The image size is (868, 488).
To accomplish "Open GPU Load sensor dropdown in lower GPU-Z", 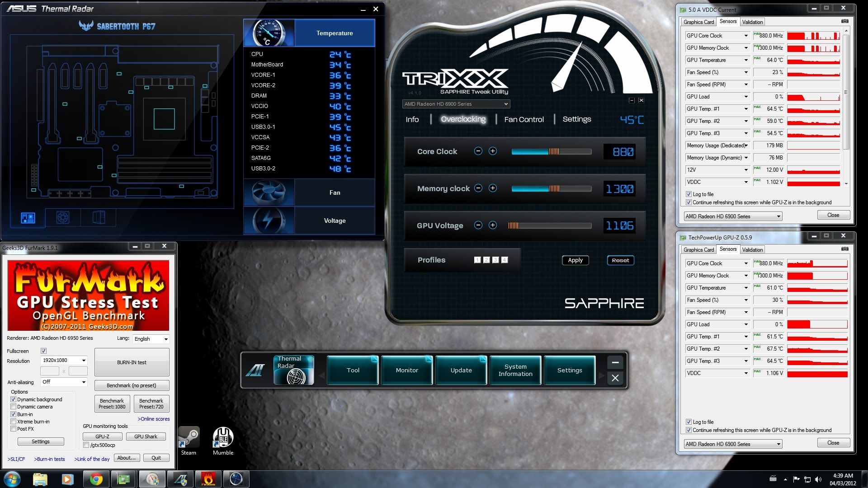I will pos(746,324).
